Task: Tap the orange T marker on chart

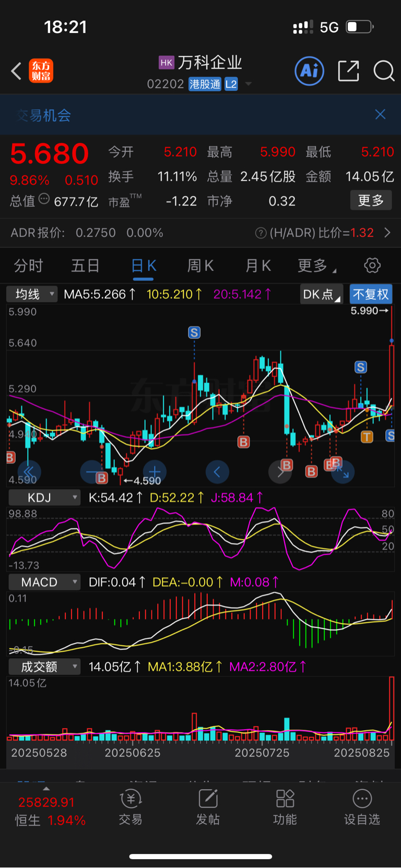Action: [367, 437]
